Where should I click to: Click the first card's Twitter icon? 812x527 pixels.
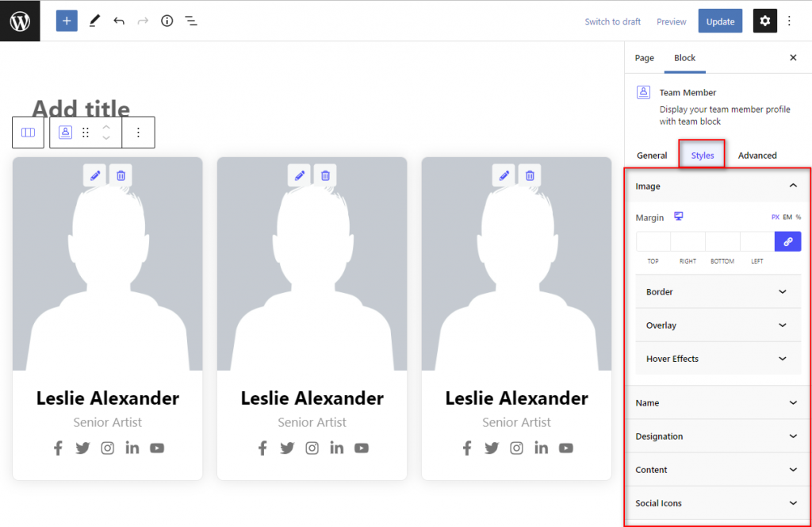82,448
